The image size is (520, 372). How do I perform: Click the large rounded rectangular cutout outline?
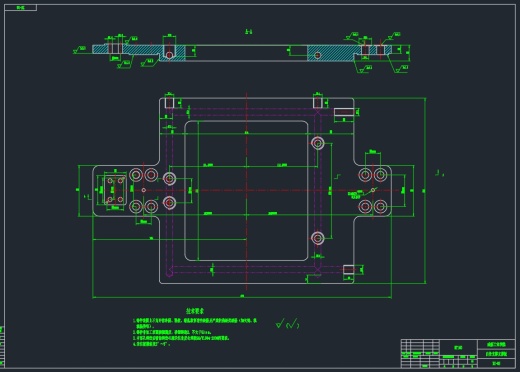tap(246, 191)
